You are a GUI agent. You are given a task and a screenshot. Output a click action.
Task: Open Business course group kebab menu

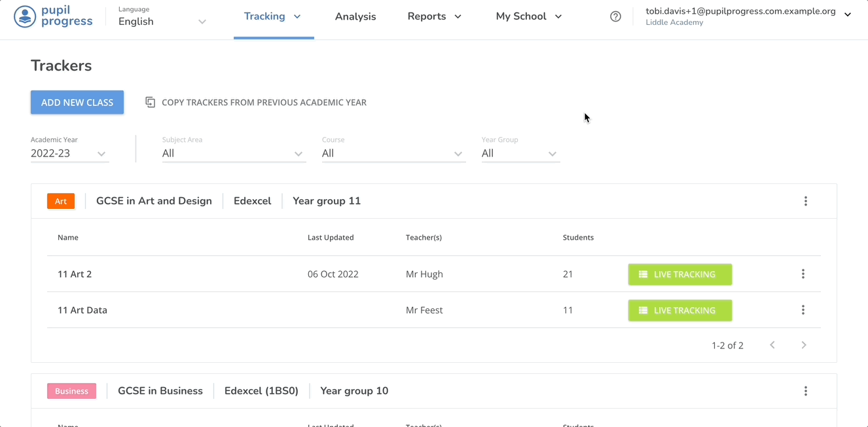(805, 391)
